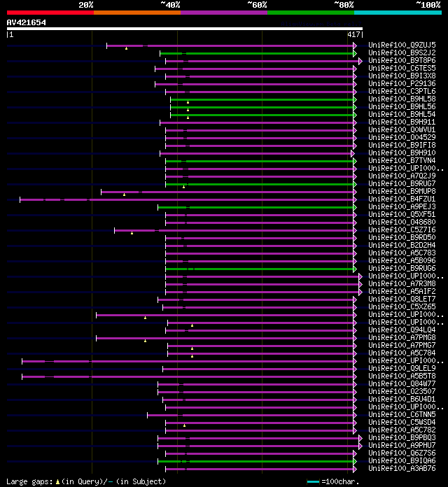Select the UniRef100_B9H911 label
The image size is (448, 487).
coord(402,122)
